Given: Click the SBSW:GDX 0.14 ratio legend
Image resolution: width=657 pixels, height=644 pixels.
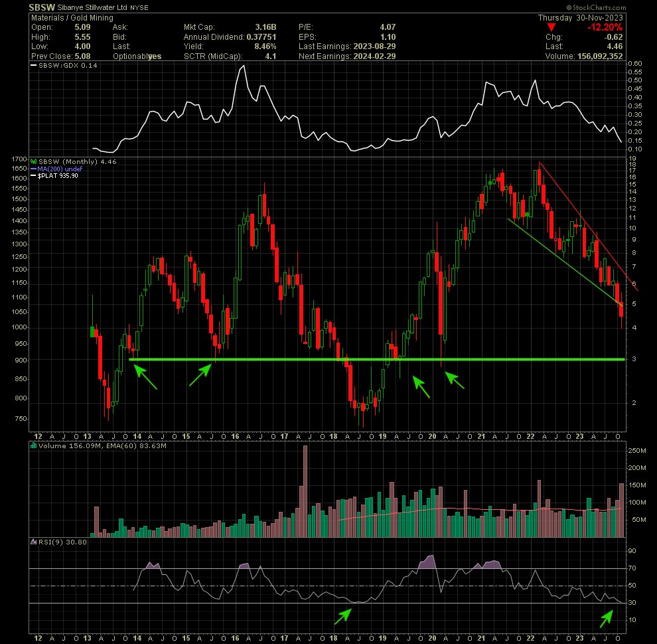Looking at the screenshot, I should [x=68, y=66].
